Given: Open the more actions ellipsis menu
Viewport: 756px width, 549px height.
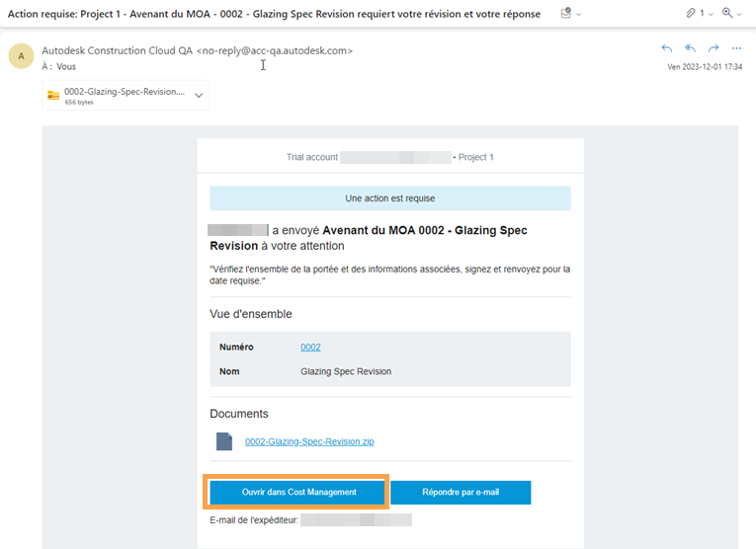Looking at the screenshot, I should click(736, 48).
